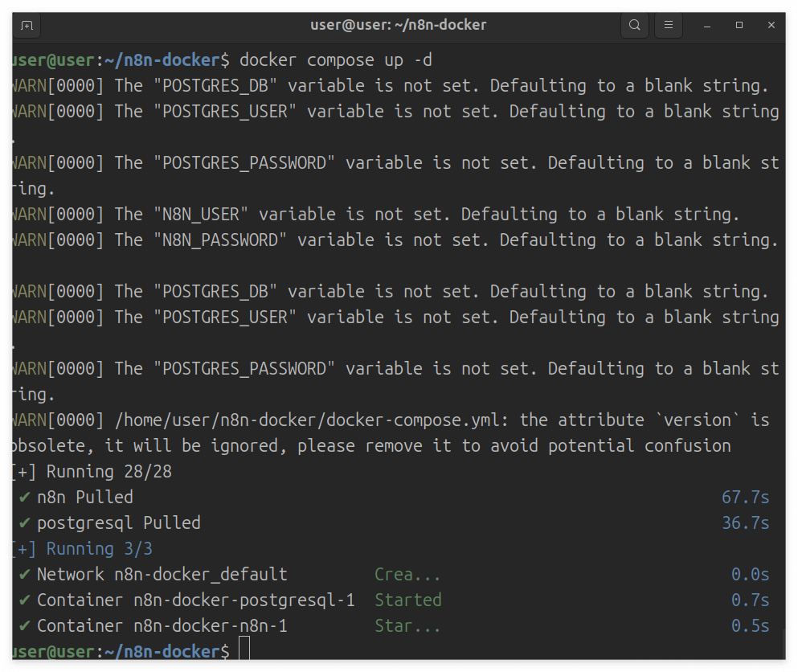Click the 'n8n Pulled' line
The width and height of the screenshot is (798, 672).
coord(84,498)
